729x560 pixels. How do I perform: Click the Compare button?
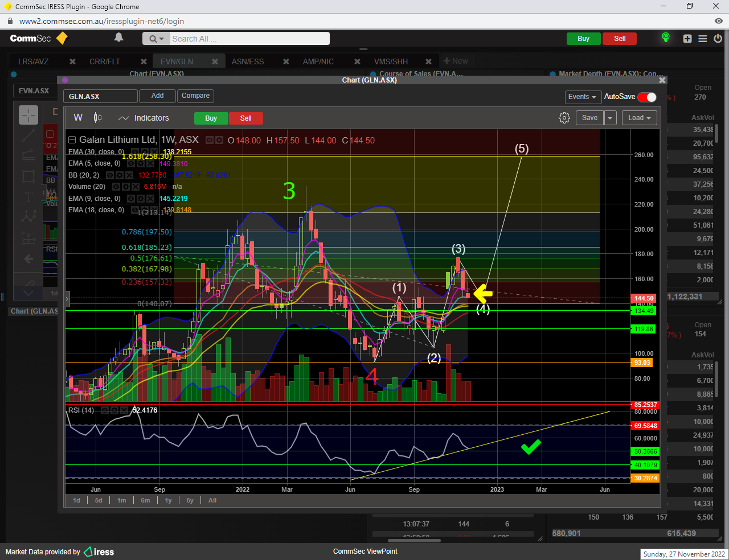tap(196, 96)
